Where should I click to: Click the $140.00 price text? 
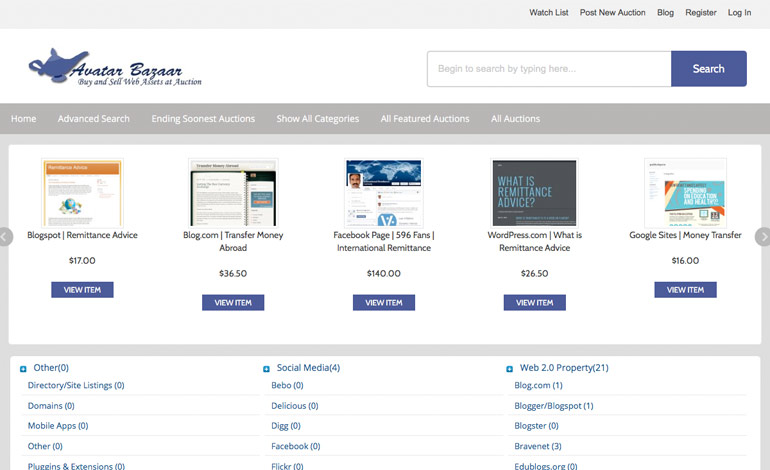tap(384, 274)
